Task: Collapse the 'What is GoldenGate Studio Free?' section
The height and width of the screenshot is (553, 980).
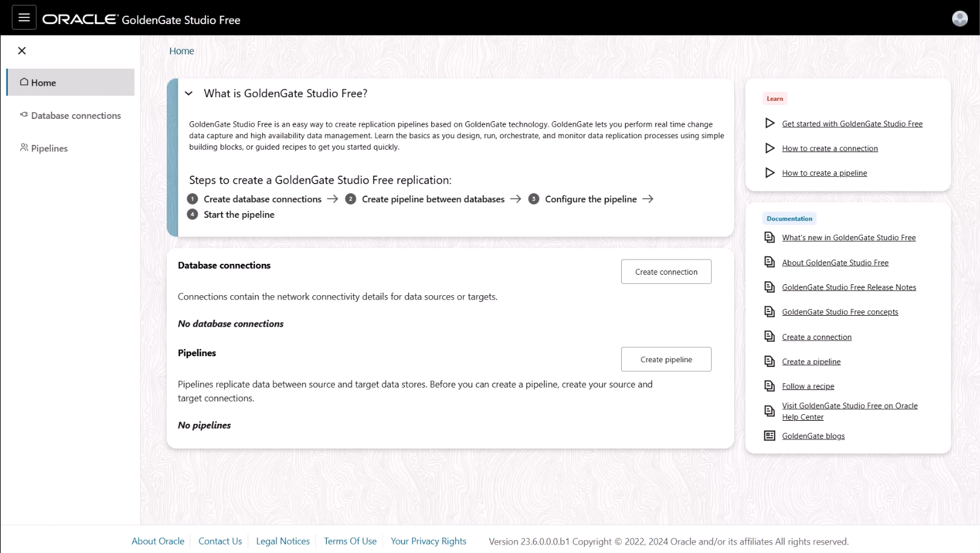Action: tap(189, 94)
